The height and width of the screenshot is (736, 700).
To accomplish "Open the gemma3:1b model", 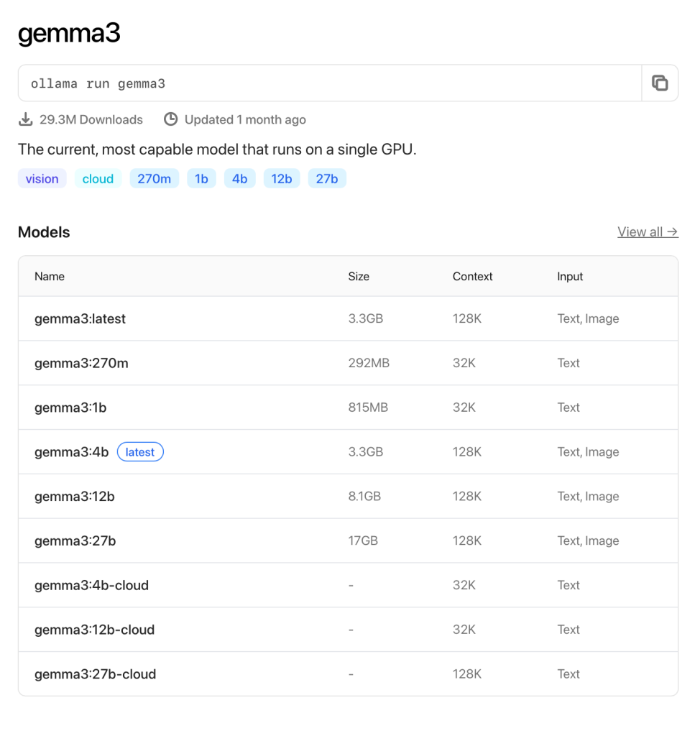I will (70, 408).
